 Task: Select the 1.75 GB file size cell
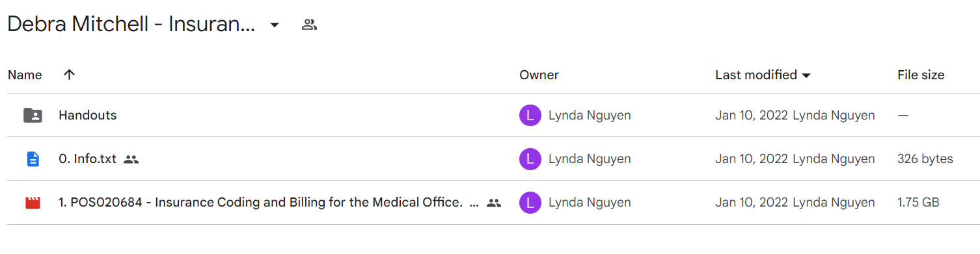point(918,203)
